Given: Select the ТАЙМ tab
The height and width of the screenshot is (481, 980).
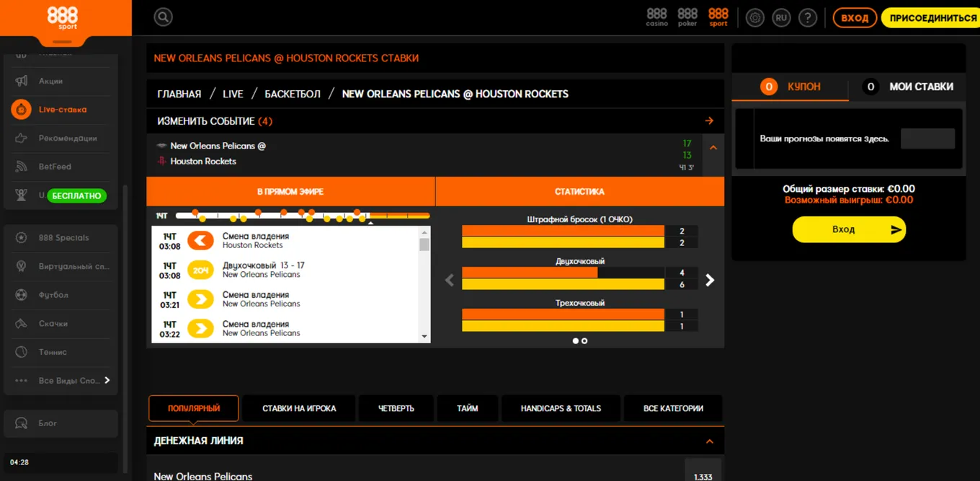Looking at the screenshot, I should [x=468, y=408].
